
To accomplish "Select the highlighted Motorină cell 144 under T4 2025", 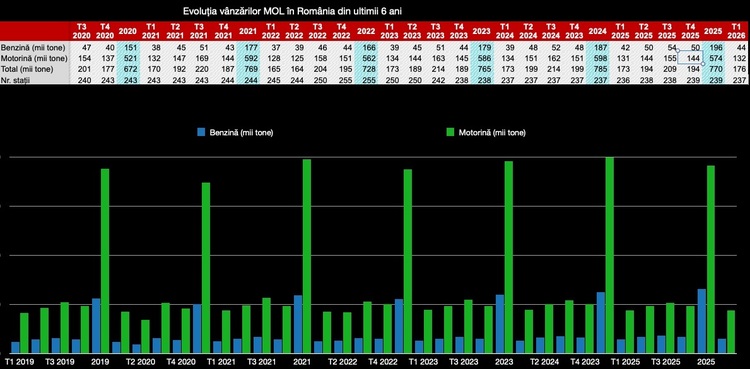I will tap(690, 58).
